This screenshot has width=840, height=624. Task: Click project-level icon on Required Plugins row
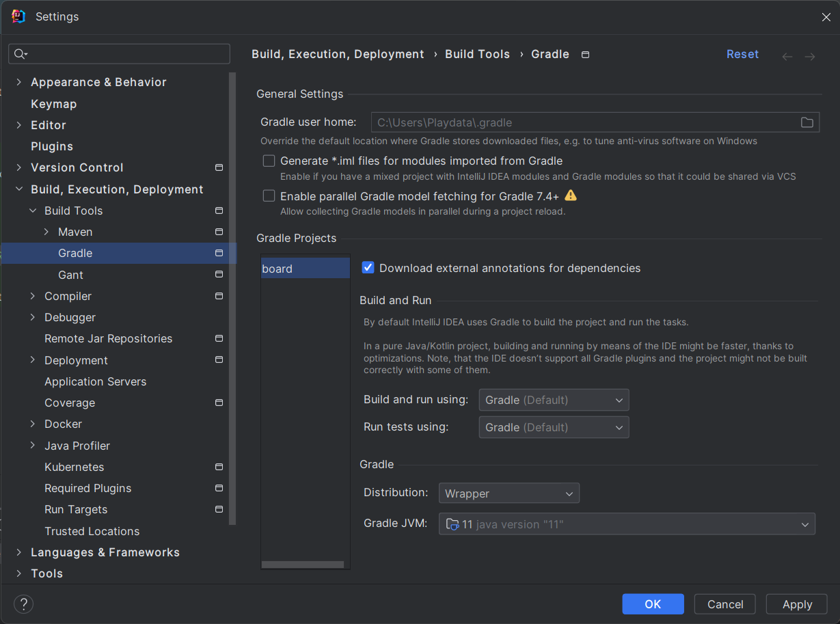tap(219, 488)
